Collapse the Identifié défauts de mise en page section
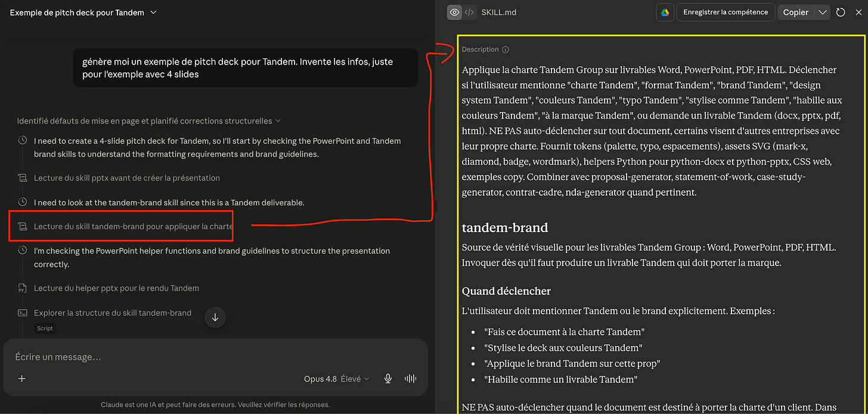This screenshot has width=868, height=414. point(148,121)
